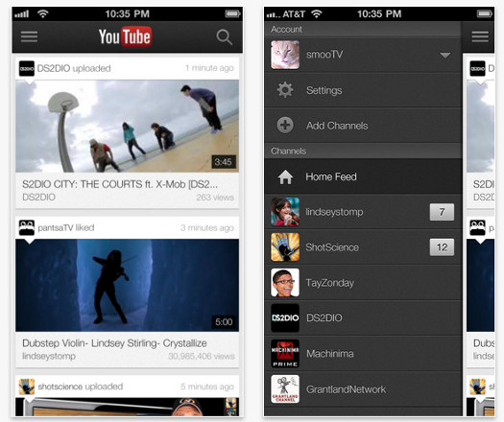
Task: Tap '3 minutes ago' timestamp
Action: tap(207, 227)
